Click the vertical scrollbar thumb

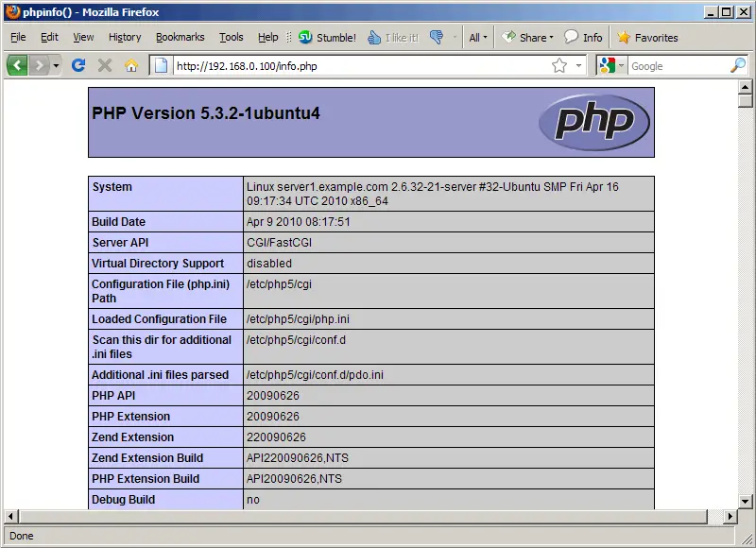(745, 101)
